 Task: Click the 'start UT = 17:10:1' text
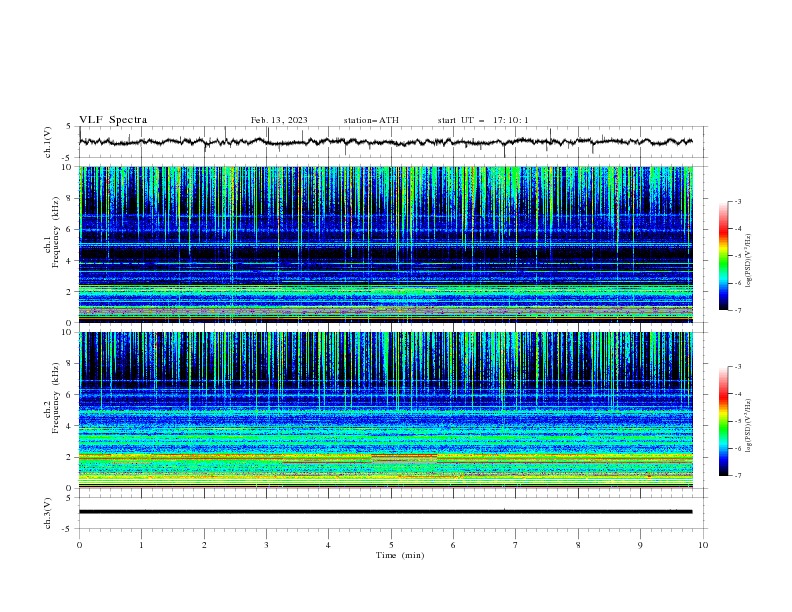pos(483,120)
